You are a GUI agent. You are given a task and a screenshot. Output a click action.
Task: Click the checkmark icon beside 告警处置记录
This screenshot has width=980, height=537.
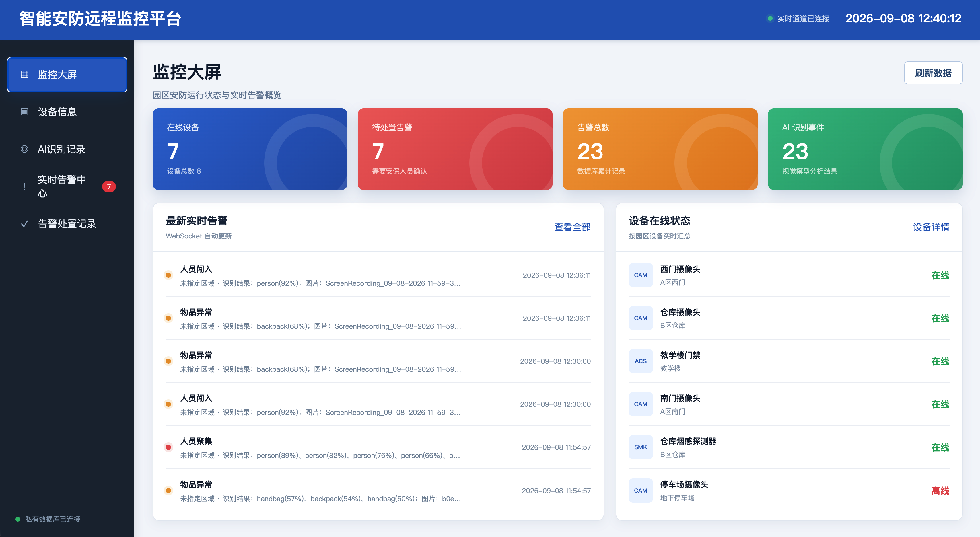[x=24, y=224]
